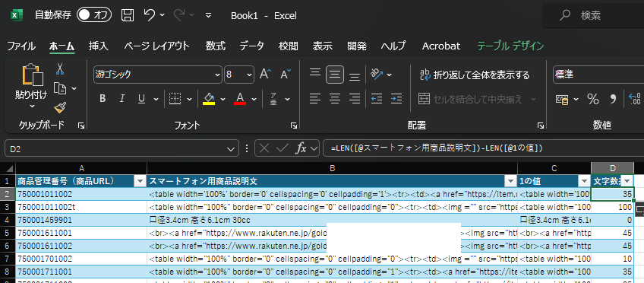Open the ヘルプ tab
The width and height of the screenshot is (644, 283).
click(x=393, y=46)
